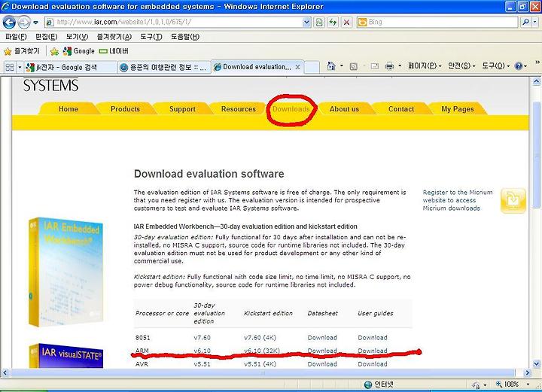Viewport: 542px width, 392px height.
Task: Click the vertical scrollbar down arrow
Action: pyautogui.click(x=537, y=363)
